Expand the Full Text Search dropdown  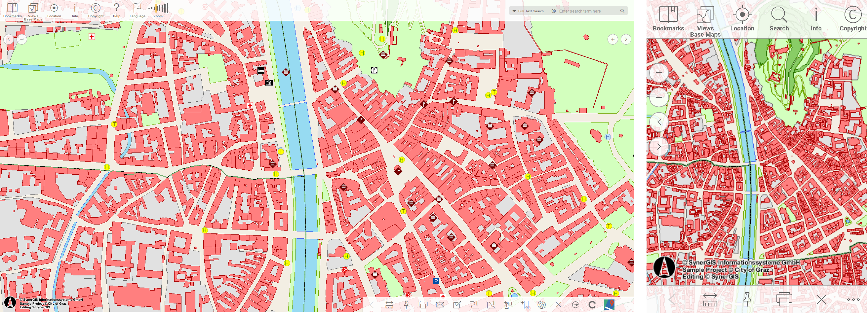[x=528, y=11]
